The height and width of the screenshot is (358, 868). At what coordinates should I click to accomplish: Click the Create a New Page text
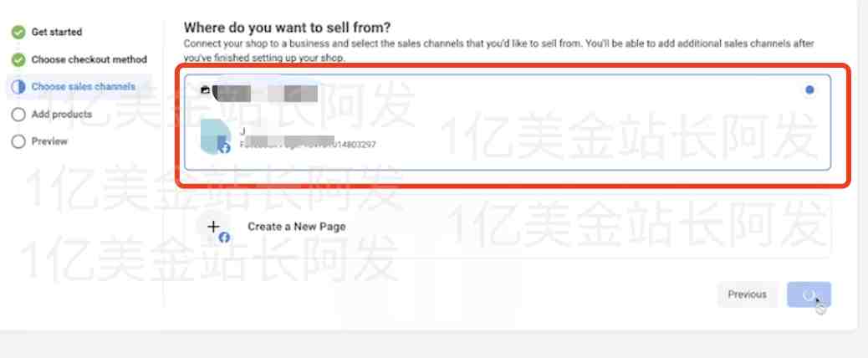coord(296,227)
